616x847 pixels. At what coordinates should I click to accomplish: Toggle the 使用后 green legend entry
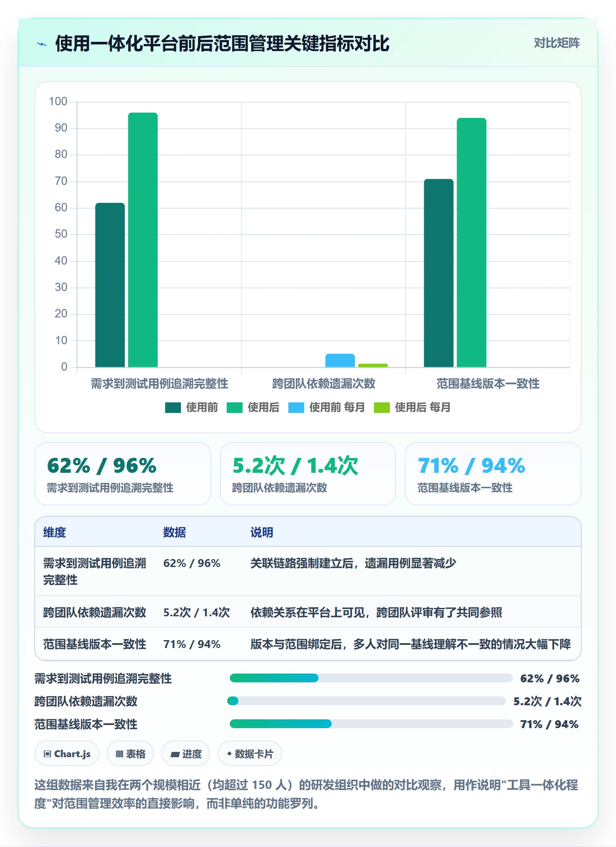pos(253,408)
